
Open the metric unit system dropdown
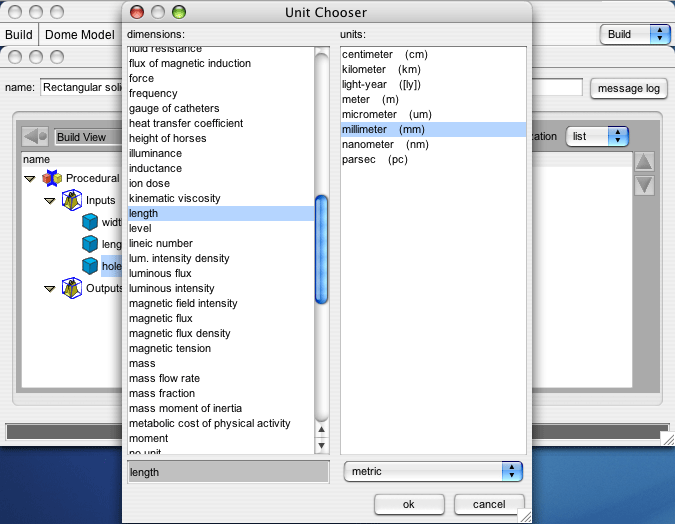click(x=433, y=471)
